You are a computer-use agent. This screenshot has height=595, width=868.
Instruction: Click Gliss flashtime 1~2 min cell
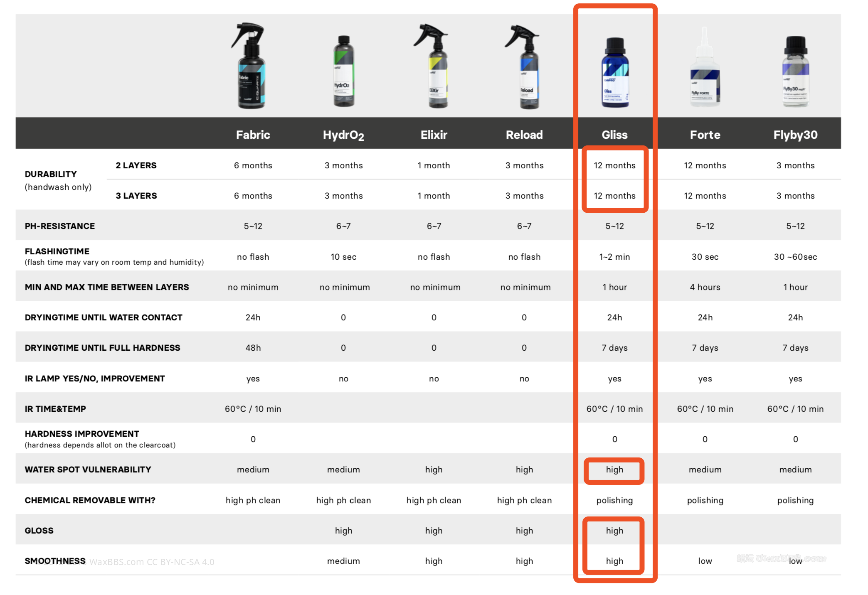click(x=614, y=257)
